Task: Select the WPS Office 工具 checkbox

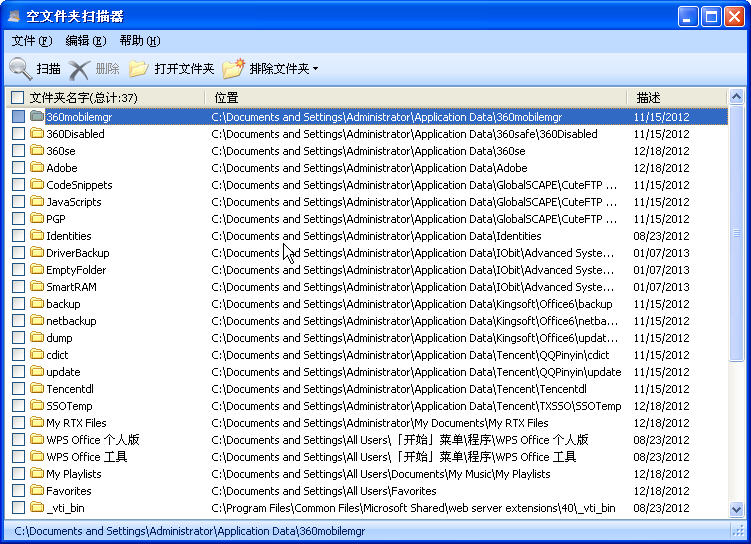Action: pyautogui.click(x=18, y=457)
